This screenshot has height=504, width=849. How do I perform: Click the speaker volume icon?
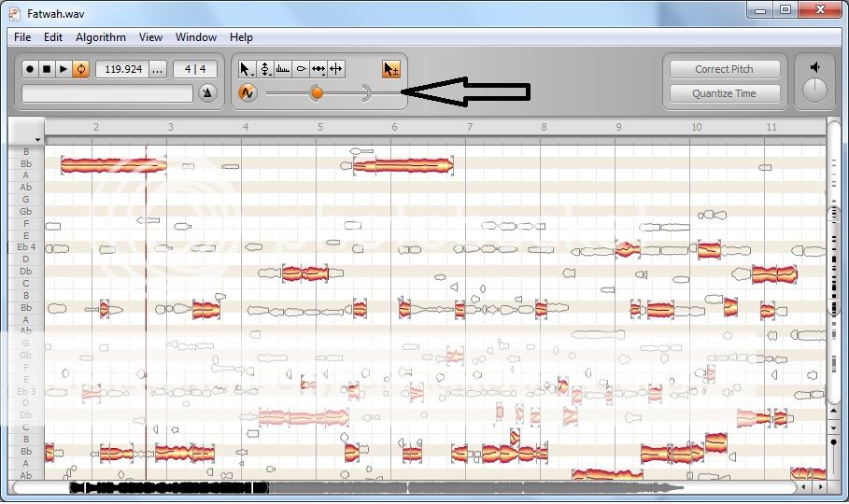tap(815, 67)
